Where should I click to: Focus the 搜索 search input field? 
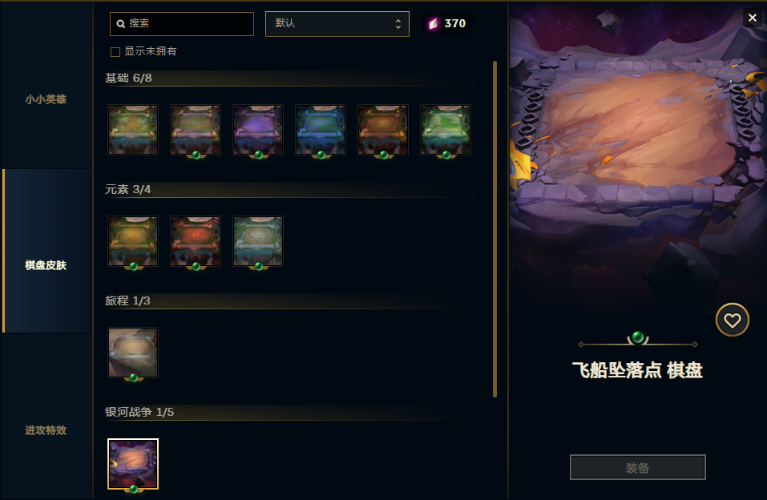182,23
